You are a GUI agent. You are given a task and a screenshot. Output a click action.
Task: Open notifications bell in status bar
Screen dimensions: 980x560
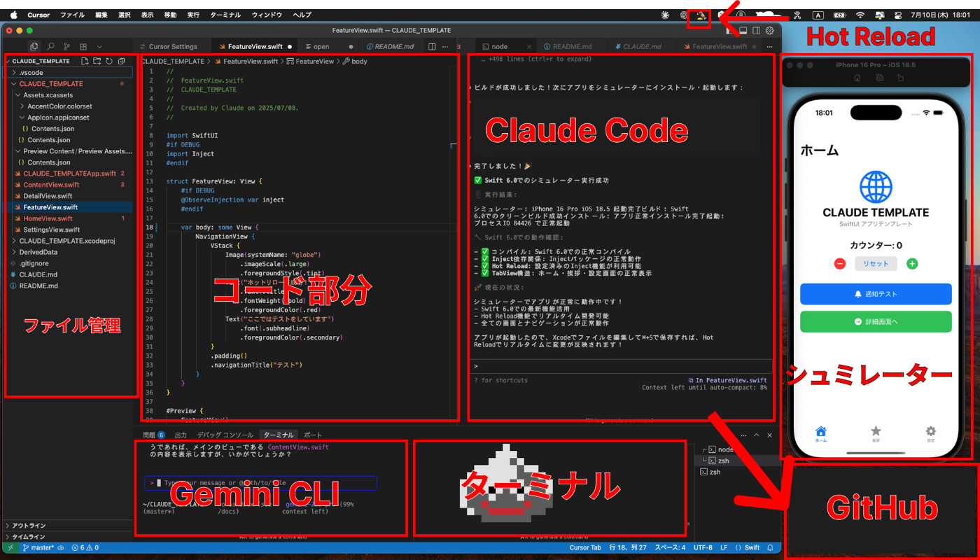tap(771, 547)
